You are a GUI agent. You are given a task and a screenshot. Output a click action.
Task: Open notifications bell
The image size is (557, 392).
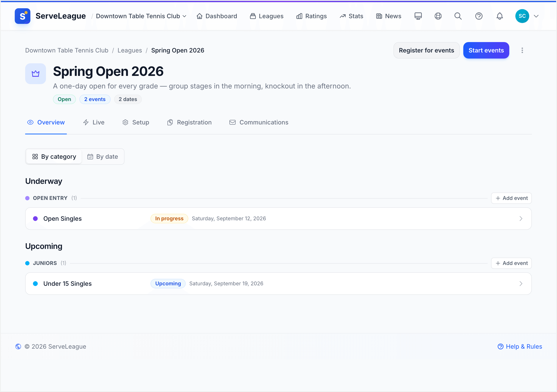(x=500, y=16)
